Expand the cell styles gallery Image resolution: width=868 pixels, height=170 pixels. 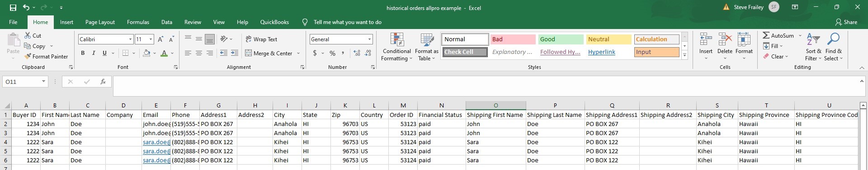[684, 55]
